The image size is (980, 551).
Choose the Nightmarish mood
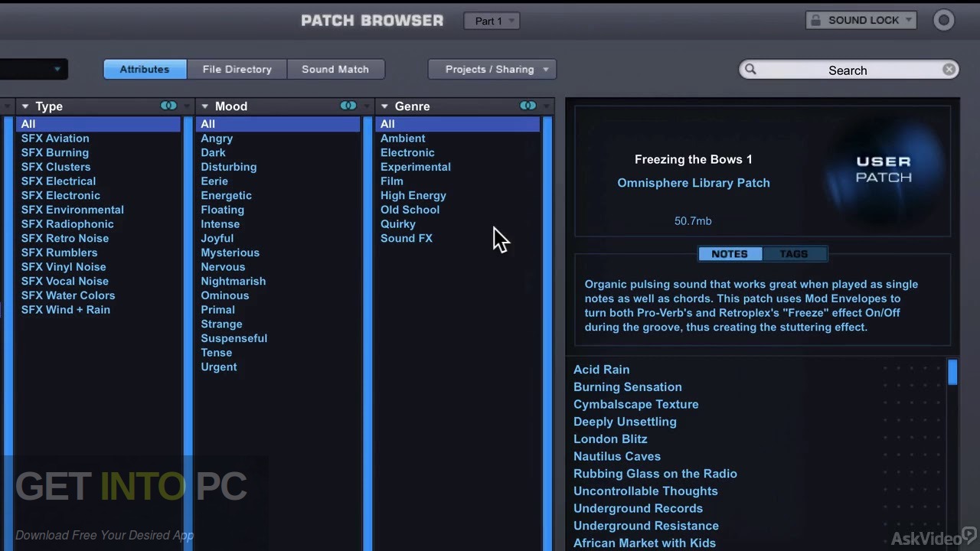click(x=234, y=281)
